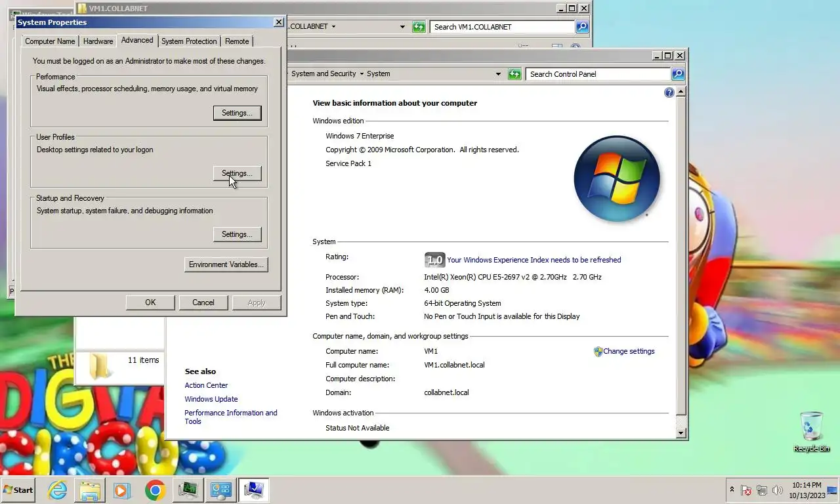Click the search magnifier in VM1.COLLABNET window
Screen dimensions: 840x504
click(582, 27)
